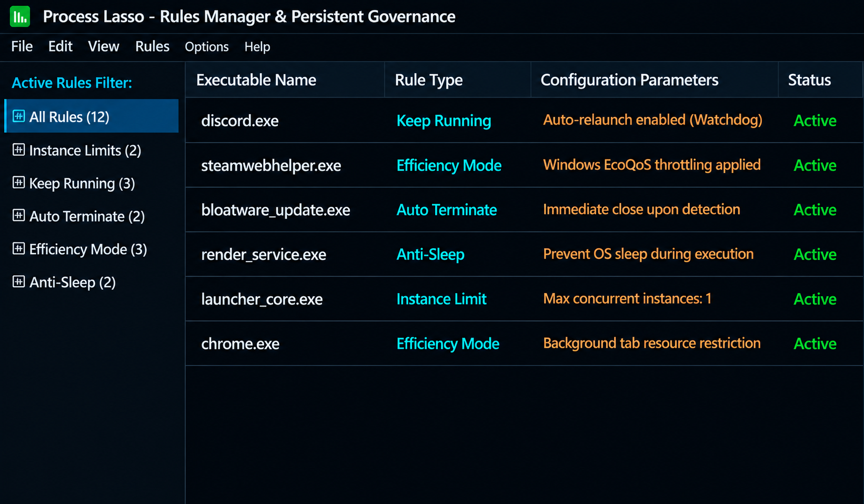Viewport: 864px width, 504px height.
Task: Click the Keep Running rule type cell
Action: click(444, 121)
